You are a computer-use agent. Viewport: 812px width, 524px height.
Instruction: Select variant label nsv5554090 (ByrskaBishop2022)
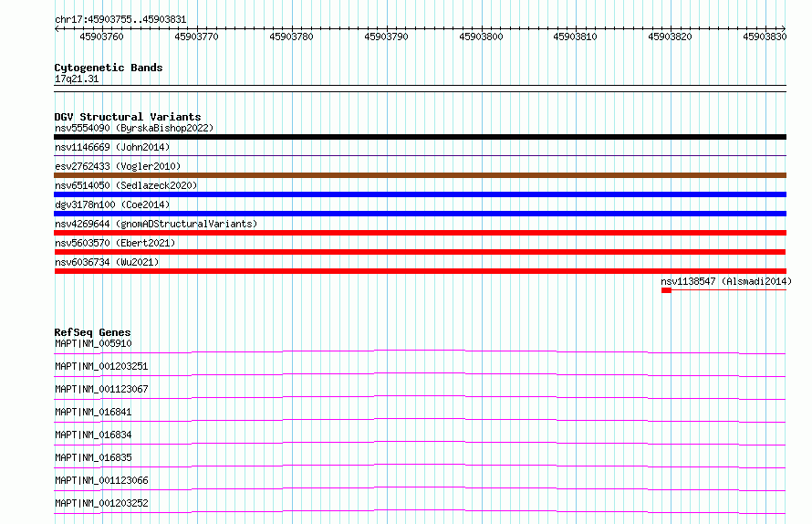pos(134,128)
